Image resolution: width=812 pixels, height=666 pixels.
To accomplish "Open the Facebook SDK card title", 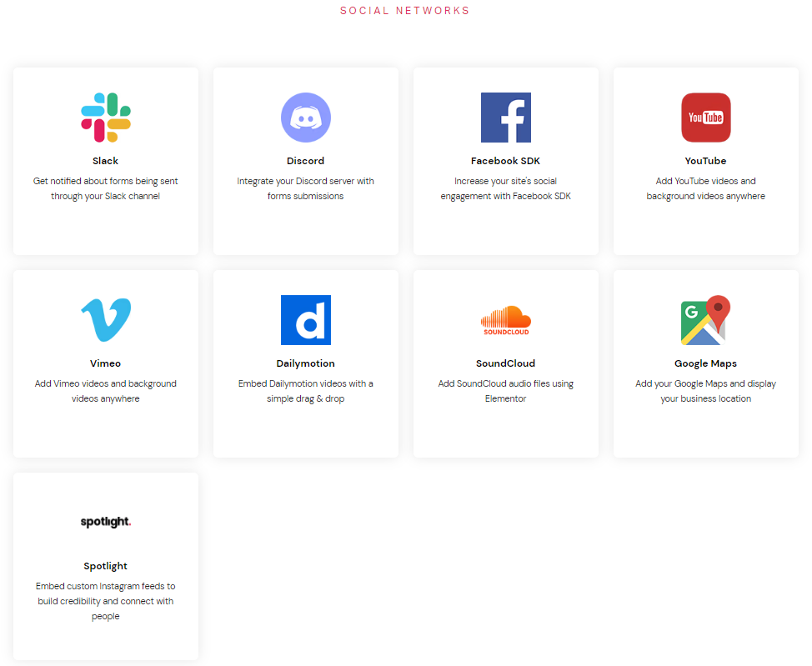I will pos(505,161).
